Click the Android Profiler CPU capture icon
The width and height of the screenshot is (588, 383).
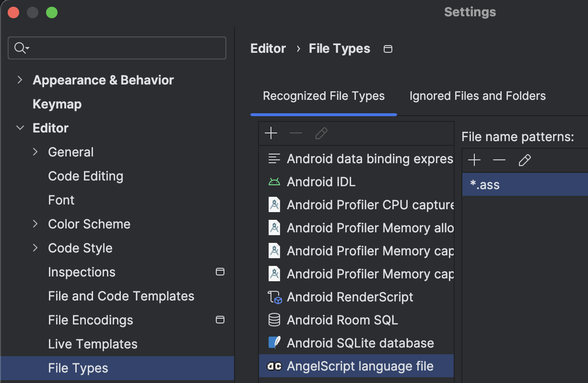tap(274, 205)
